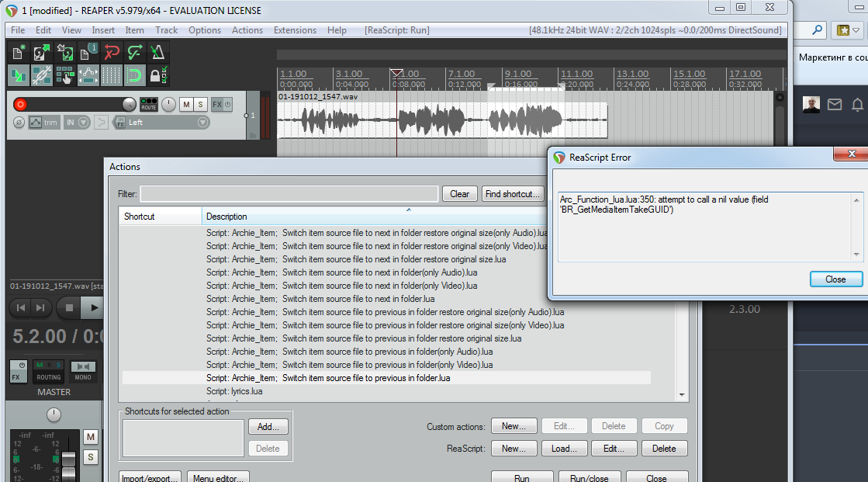Mute track 1 with M button
The width and height of the screenshot is (868, 482).
point(186,104)
